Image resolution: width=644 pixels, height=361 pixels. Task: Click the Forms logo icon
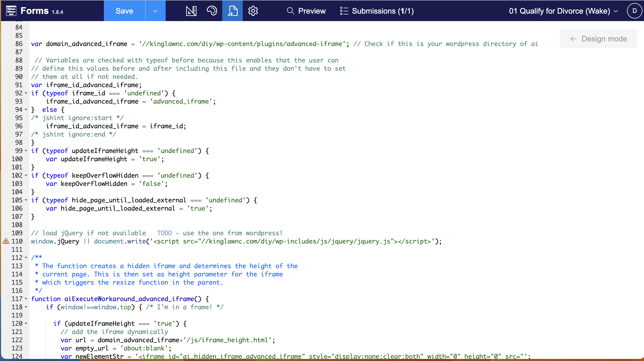11,11
